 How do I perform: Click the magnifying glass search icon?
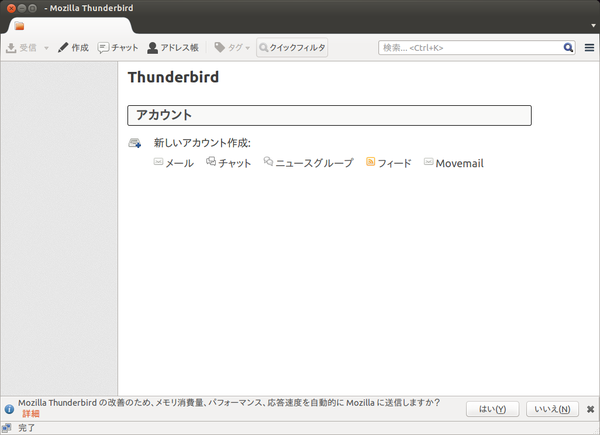(x=568, y=48)
